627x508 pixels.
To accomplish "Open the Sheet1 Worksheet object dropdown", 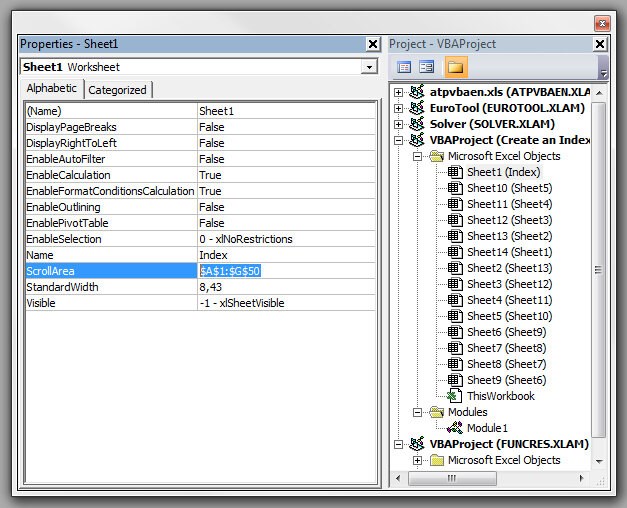I will [369, 67].
